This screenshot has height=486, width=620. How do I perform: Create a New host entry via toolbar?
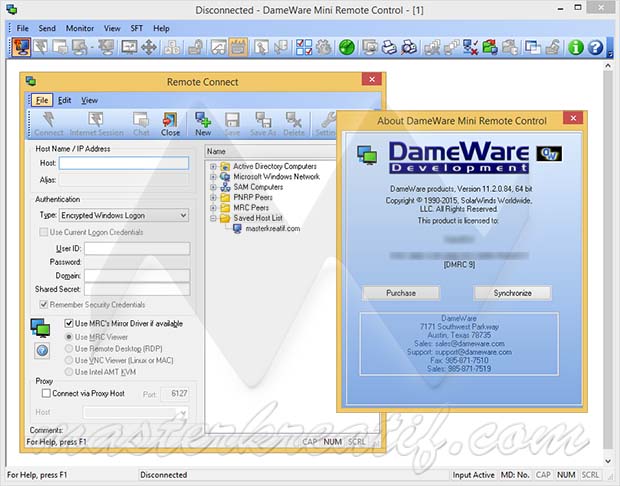203,124
